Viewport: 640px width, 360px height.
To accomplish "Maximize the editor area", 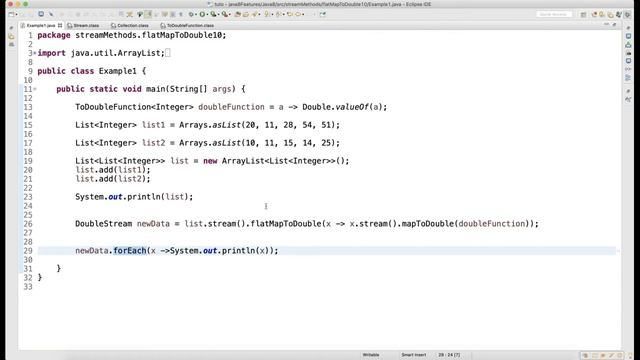I will coord(614,25).
